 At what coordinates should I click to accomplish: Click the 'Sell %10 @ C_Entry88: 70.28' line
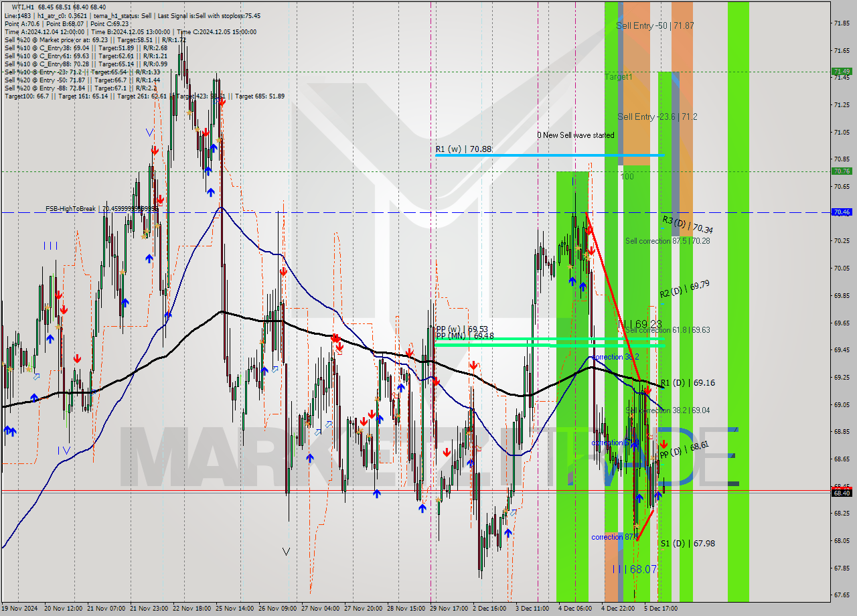(86, 64)
